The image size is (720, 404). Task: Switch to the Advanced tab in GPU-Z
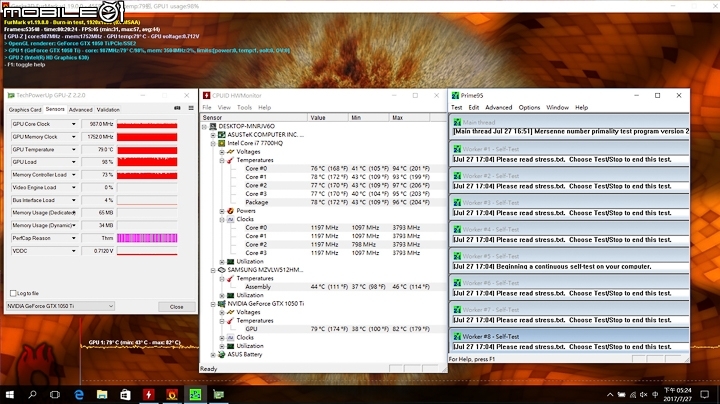click(80, 110)
